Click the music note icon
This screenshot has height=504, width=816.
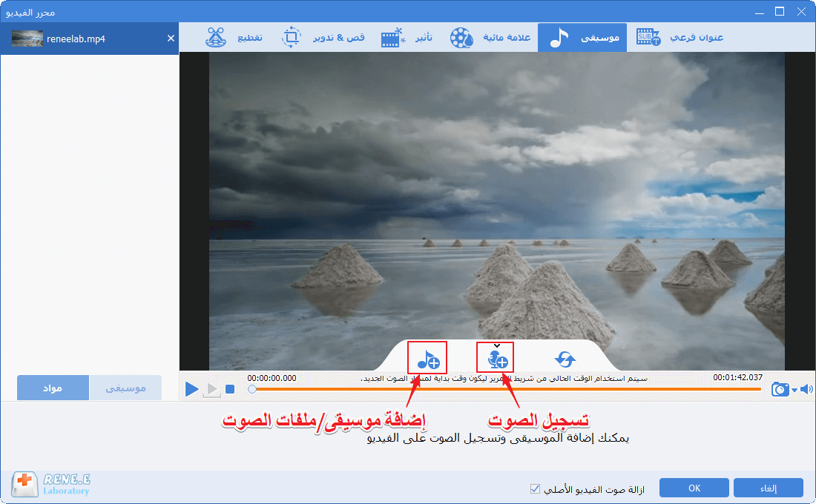tap(559, 38)
